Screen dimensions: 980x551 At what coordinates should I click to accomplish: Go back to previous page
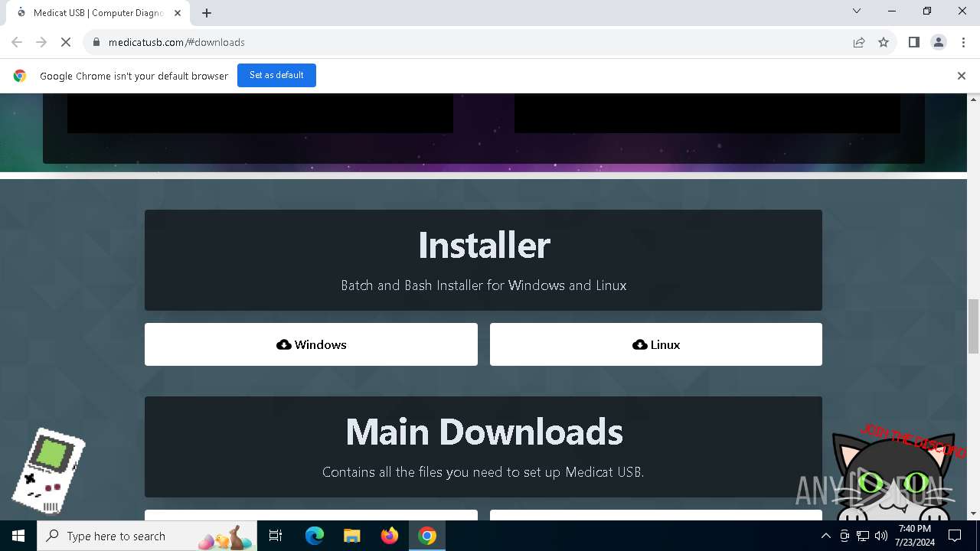pos(17,42)
